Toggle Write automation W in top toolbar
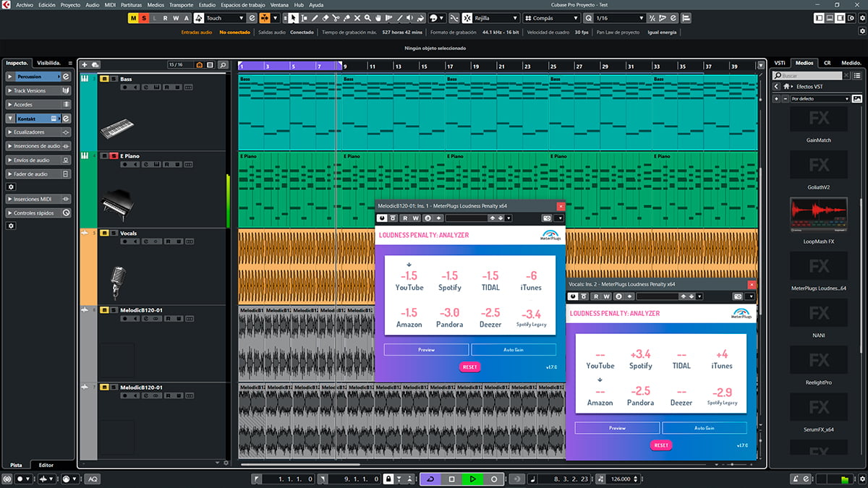Viewport: 868px width, 488px height. tap(176, 17)
